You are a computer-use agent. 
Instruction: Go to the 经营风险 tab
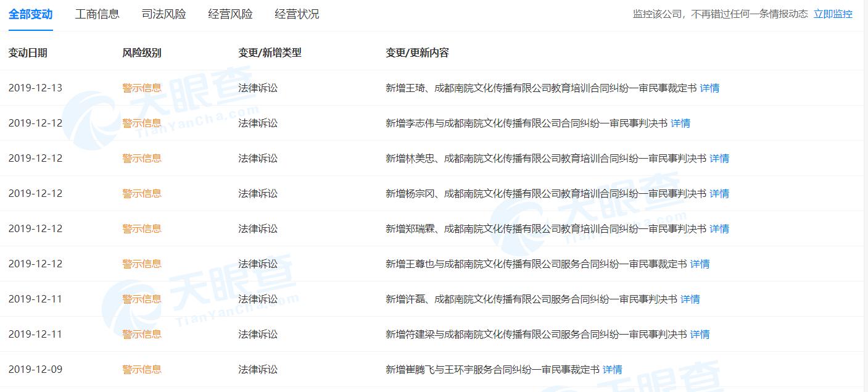(231, 14)
